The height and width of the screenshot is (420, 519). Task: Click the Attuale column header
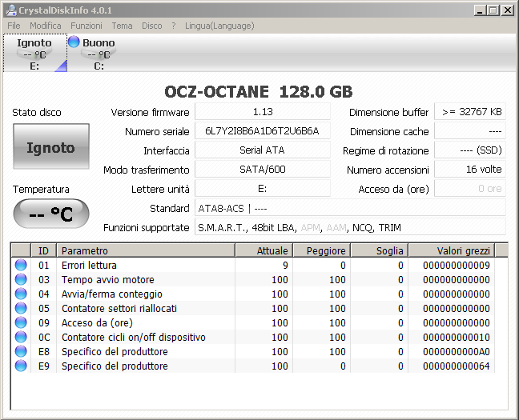(x=264, y=250)
